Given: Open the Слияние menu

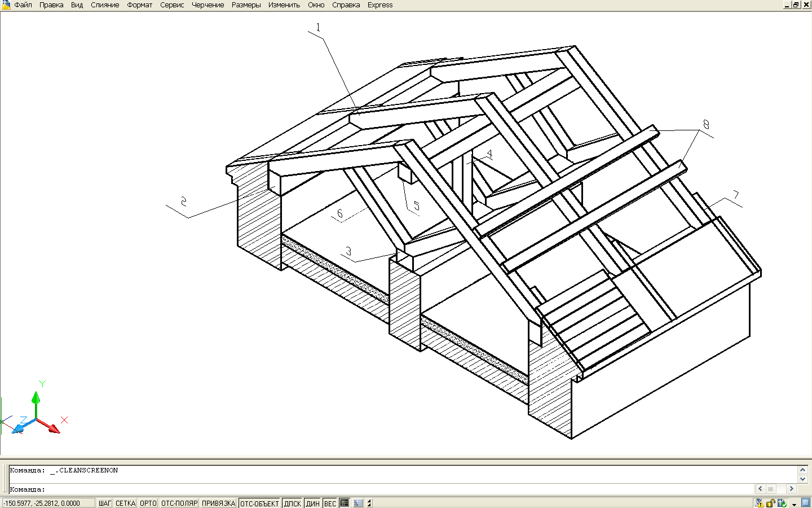Looking at the screenshot, I should (105, 5).
